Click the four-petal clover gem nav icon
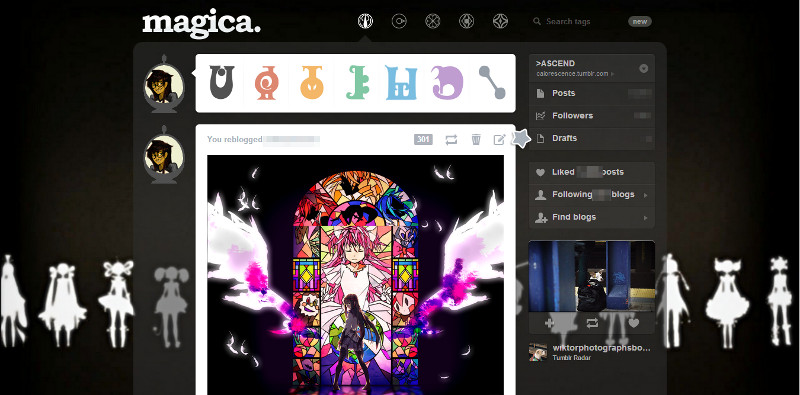This screenshot has height=395, width=800. click(x=433, y=21)
